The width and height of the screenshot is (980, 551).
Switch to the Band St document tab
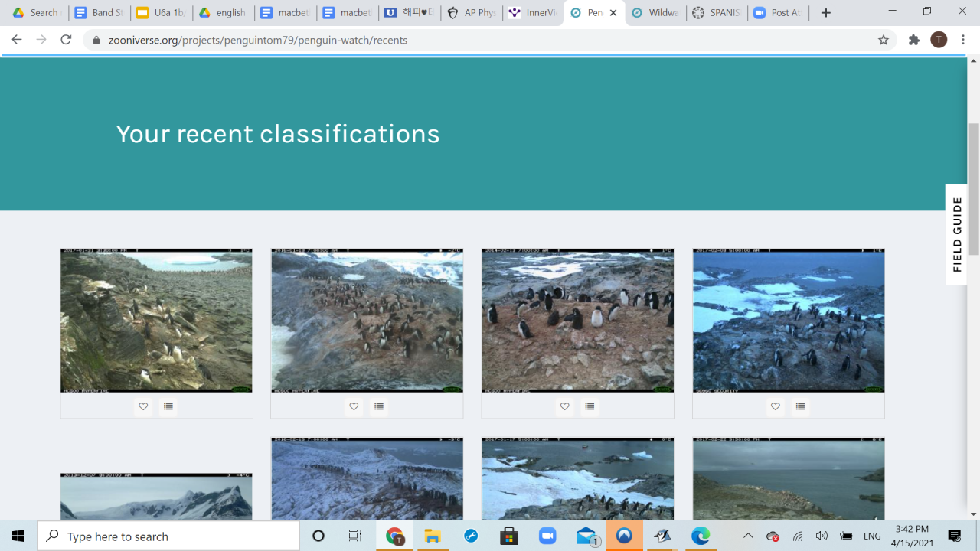pyautogui.click(x=100, y=13)
